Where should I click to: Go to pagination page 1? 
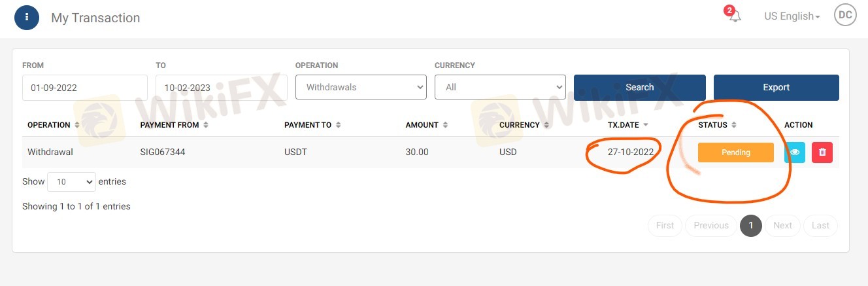pos(751,226)
